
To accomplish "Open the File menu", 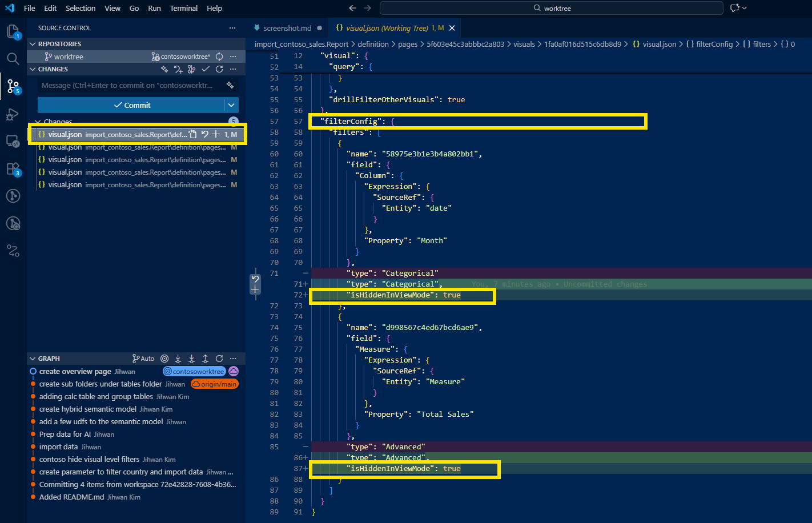I will (30, 8).
